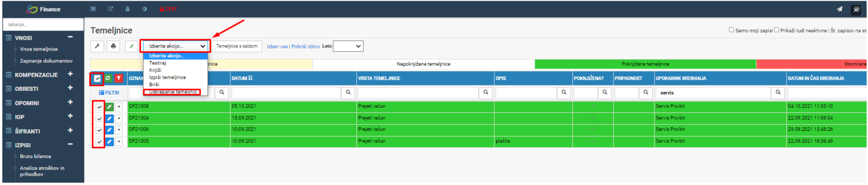The height and width of the screenshot is (185, 868).
Task: Edit row DF21004 with blue pencil icon
Action: click(x=109, y=118)
